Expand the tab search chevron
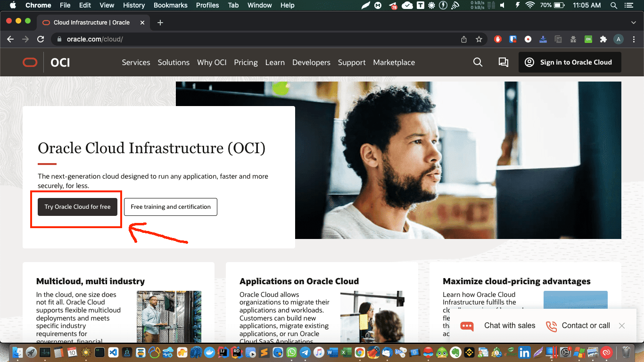644x362 pixels. pos(633,23)
